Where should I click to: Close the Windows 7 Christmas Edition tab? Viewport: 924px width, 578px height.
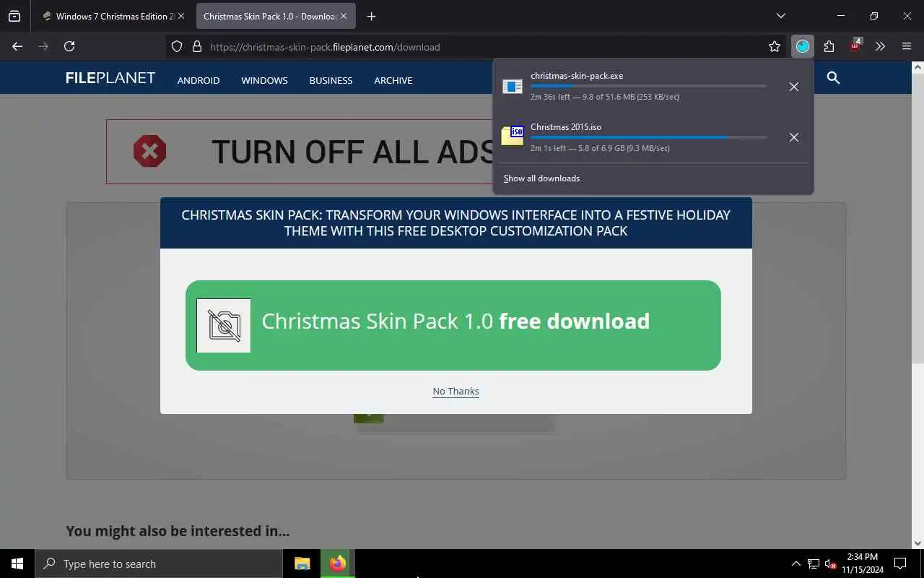[181, 16]
